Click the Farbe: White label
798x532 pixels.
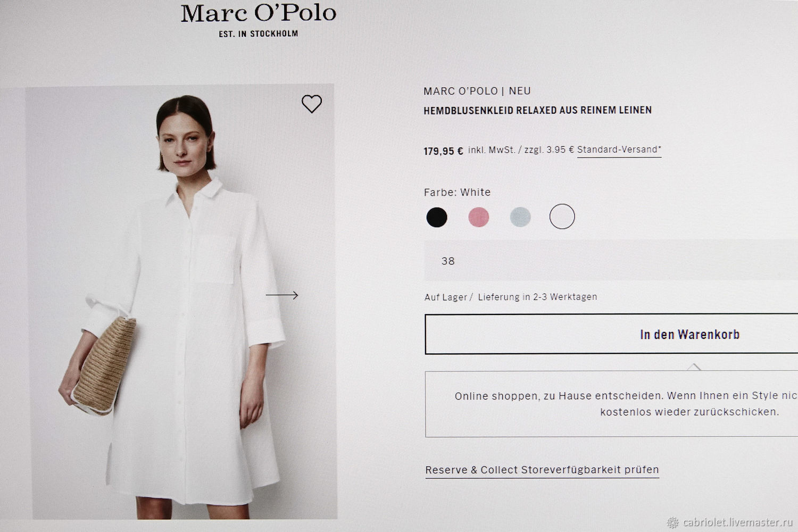pyautogui.click(x=457, y=192)
